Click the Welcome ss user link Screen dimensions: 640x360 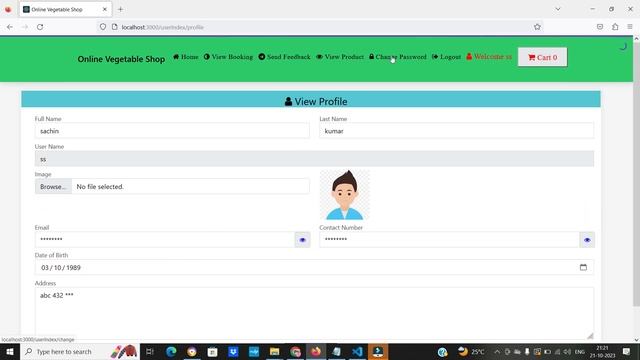pyautogui.click(x=489, y=57)
